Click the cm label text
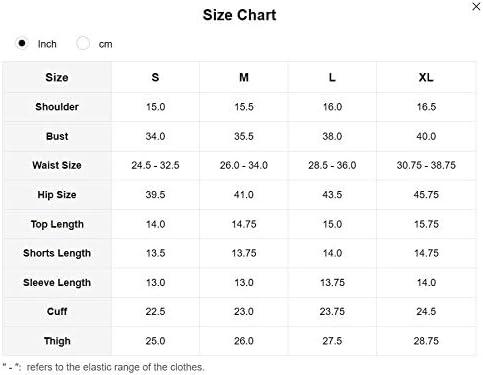This screenshot has width=483, height=375. [x=105, y=44]
